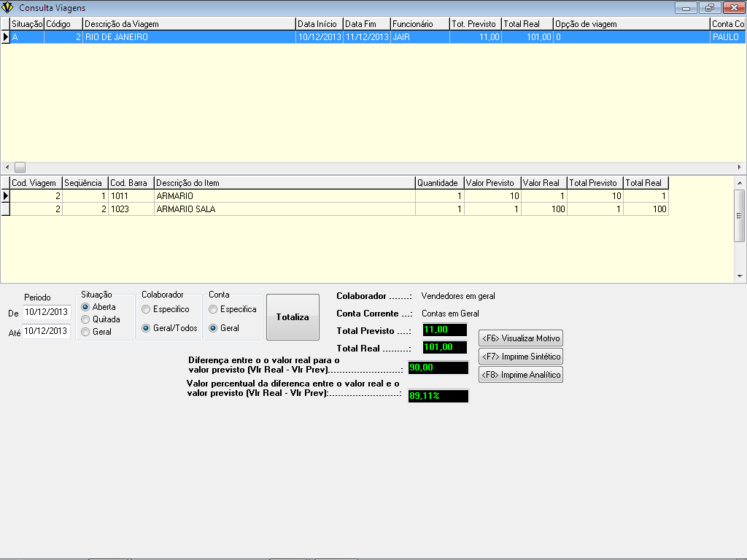Click the Seqüência column header
This screenshot has width=747, height=560.
click(85, 183)
